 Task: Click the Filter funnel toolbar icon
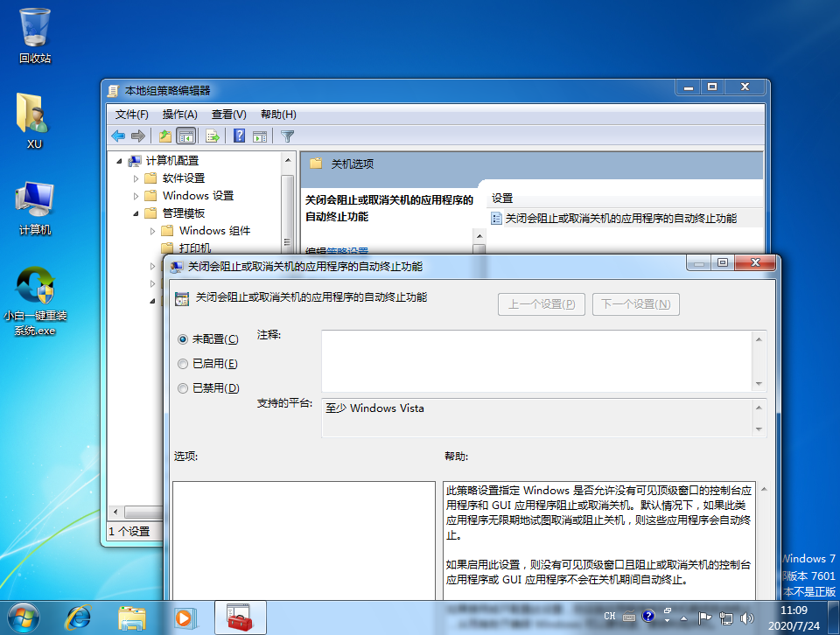287,136
